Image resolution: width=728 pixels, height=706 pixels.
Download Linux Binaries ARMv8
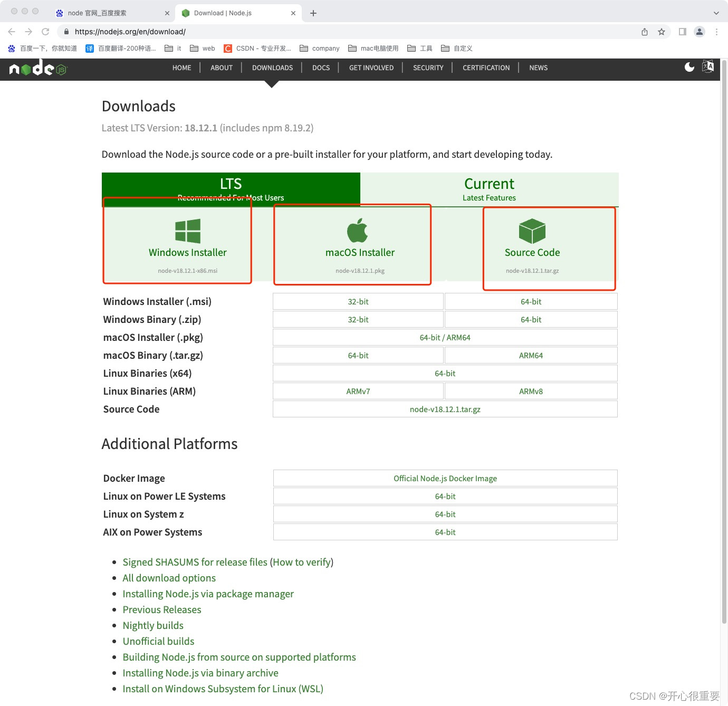tap(531, 392)
